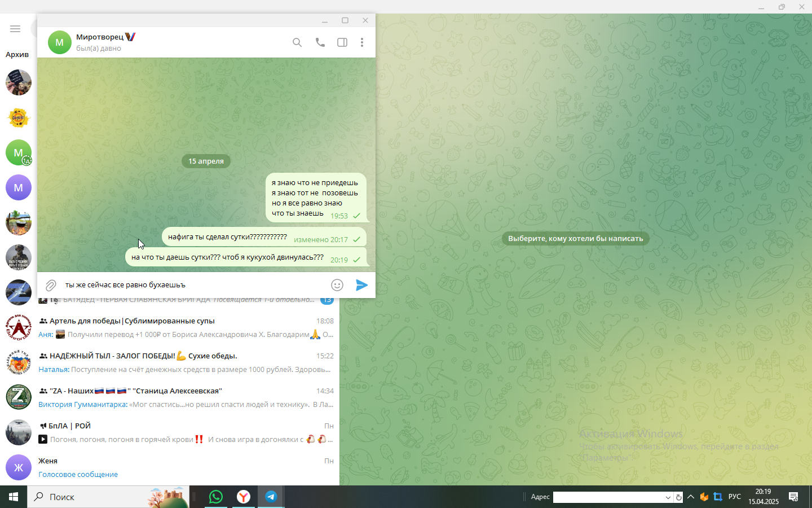Open the Windows Start menu
Screen dimensions: 812x508
14,497
